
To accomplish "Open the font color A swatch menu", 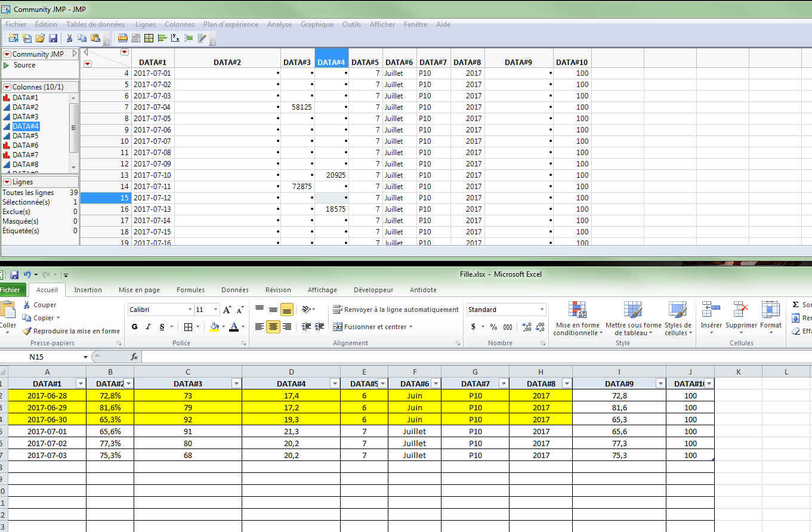I will click(x=234, y=327).
